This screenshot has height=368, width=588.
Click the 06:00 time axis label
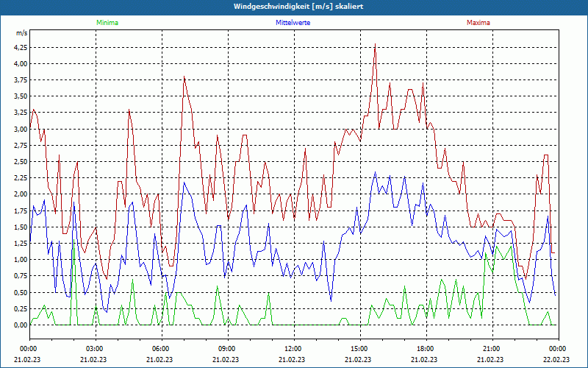coord(162,349)
